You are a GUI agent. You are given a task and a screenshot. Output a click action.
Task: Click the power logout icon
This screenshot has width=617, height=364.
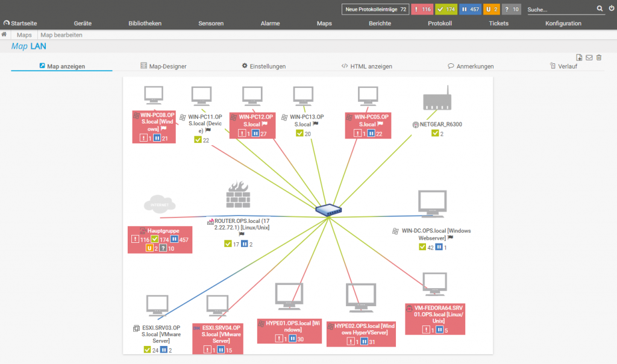click(x=611, y=8)
